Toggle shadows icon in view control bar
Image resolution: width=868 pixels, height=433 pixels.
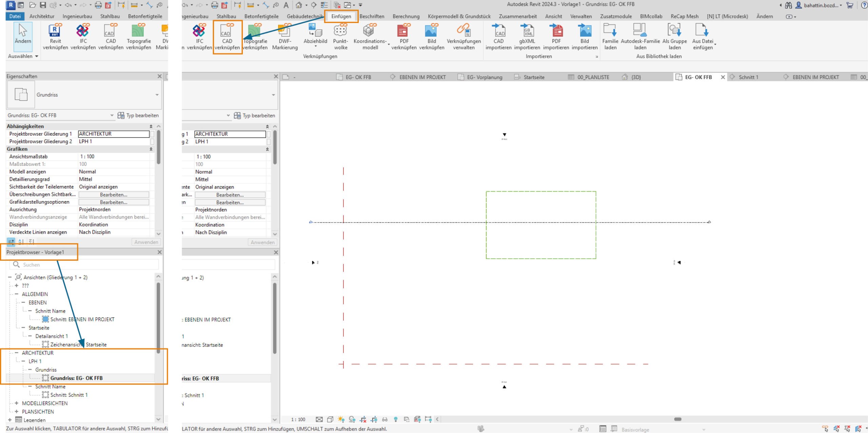point(352,419)
